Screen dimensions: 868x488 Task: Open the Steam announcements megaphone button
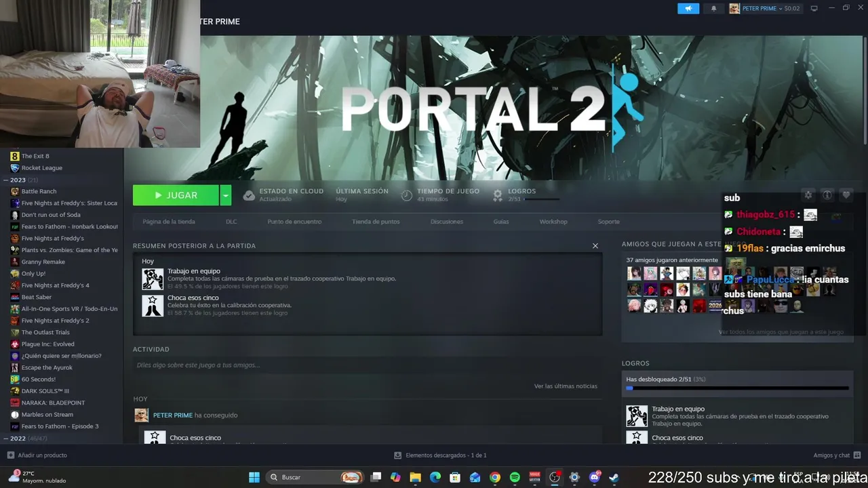tap(688, 8)
